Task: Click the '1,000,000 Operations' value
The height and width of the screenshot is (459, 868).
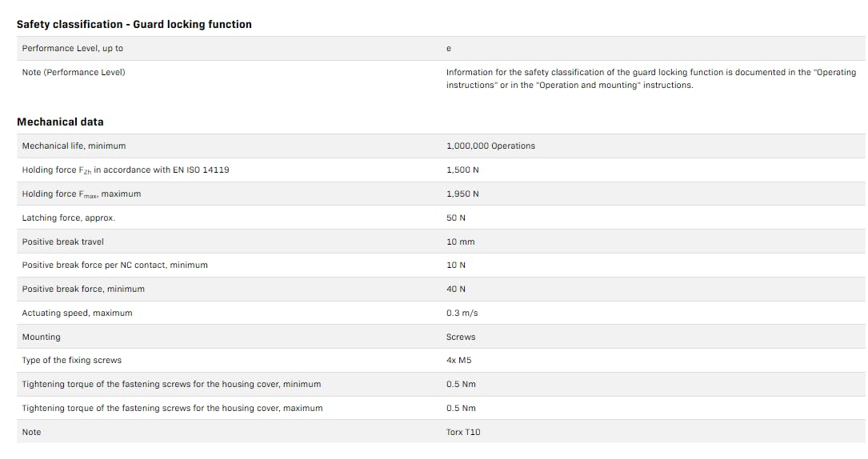Action: [490, 146]
